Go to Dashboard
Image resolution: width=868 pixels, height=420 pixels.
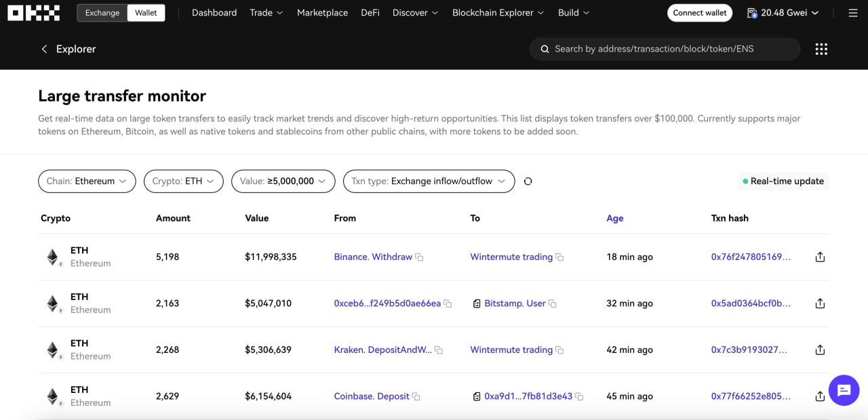pyautogui.click(x=214, y=13)
